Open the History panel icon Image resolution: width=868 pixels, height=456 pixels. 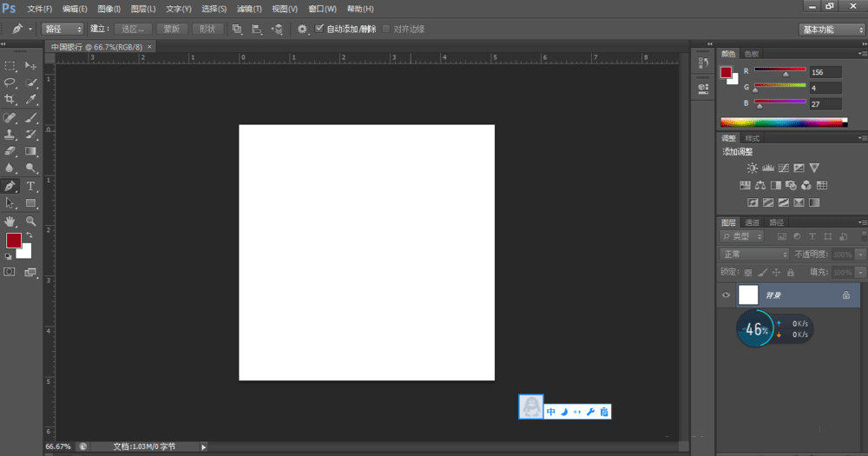point(703,63)
